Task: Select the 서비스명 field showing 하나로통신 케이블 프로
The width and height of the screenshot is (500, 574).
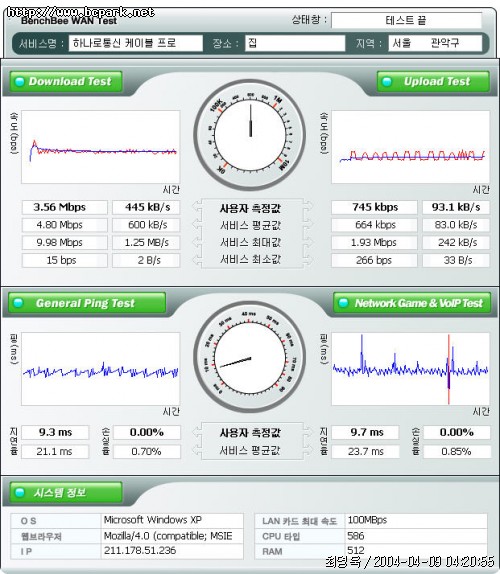Action: tap(135, 43)
